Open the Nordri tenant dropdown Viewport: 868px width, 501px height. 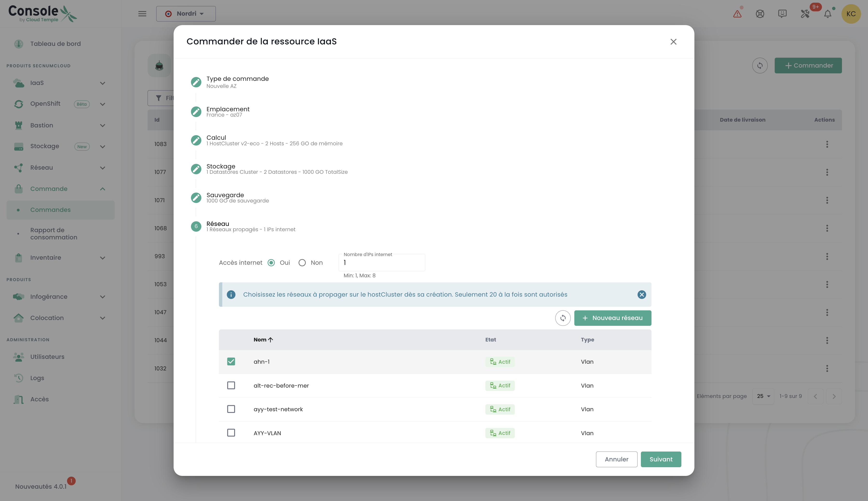(186, 14)
